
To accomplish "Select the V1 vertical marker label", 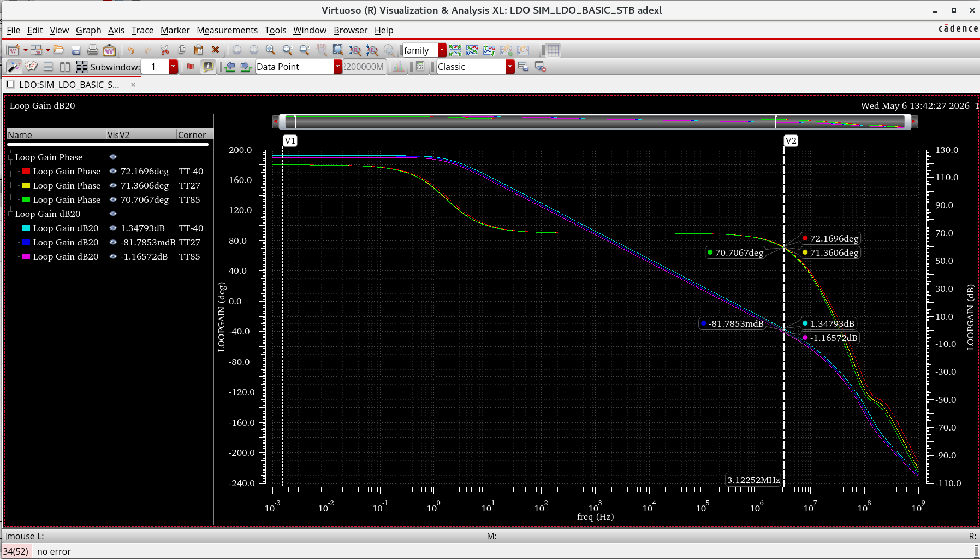I will (x=290, y=140).
